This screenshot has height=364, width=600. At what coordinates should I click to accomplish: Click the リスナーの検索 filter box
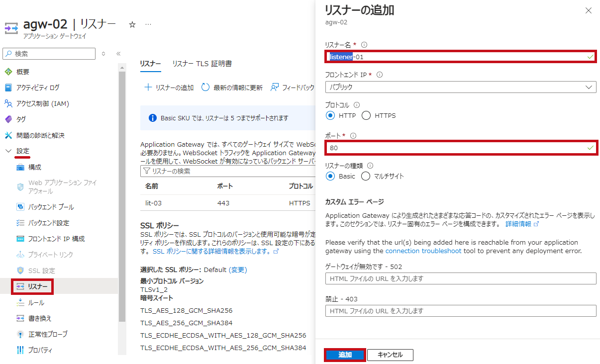click(x=228, y=171)
